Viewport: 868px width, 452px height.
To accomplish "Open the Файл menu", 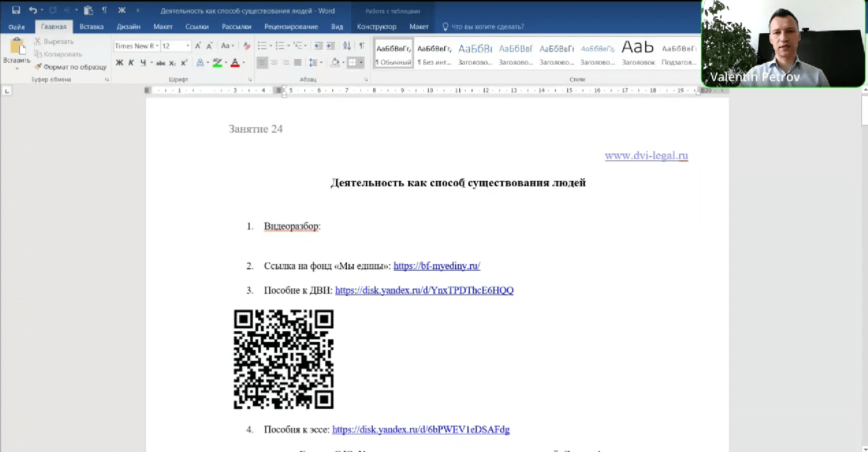I will pyautogui.click(x=16, y=27).
